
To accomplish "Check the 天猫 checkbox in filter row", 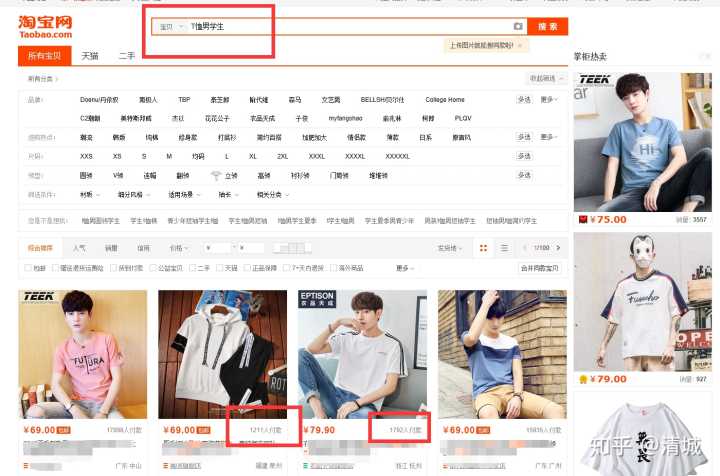I will coord(219,268).
